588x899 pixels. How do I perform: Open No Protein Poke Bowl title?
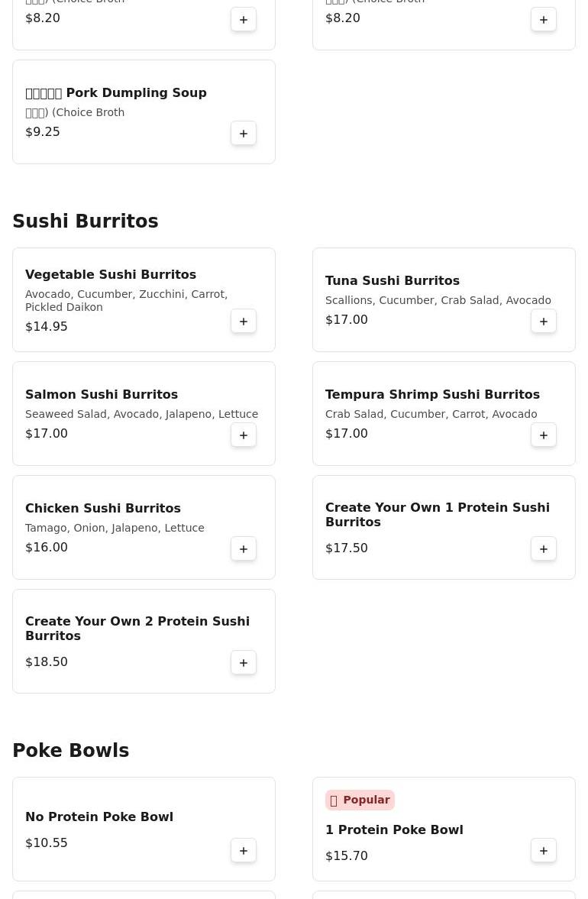[x=99, y=817]
